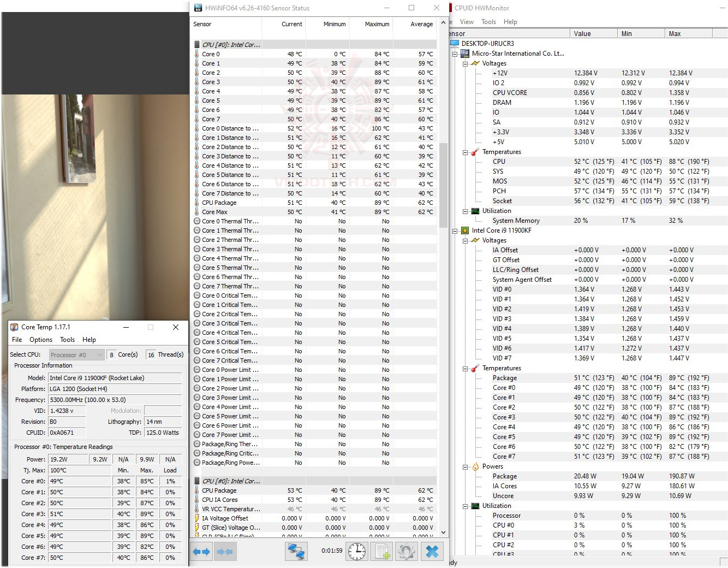Click the voltage icon beside Micro-Star Voltages
The image size is (728, 568).
pos(475,63)
